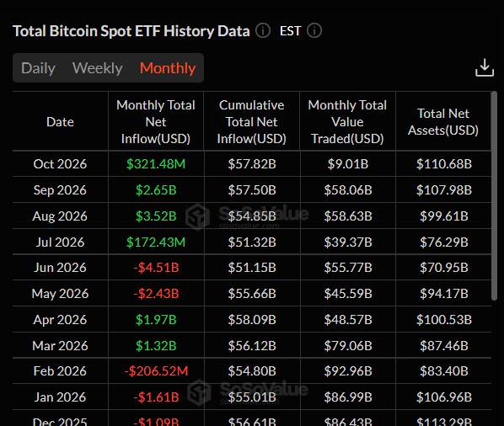Click the $106.96B net assets value
This screenshot has height=426, width=504.
[x=444, y=397]
